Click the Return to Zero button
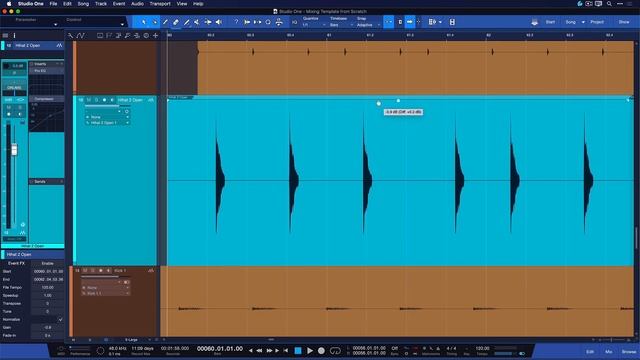This screenshot has height=360, width=640. [286, 351]
